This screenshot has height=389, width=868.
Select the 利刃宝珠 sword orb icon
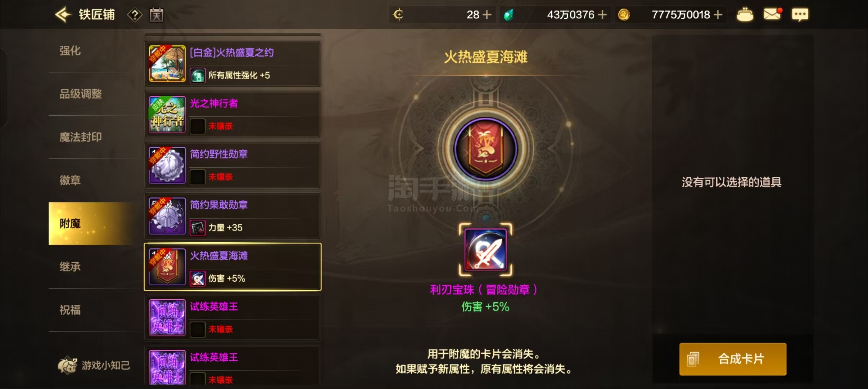click(x=485, y=250)
